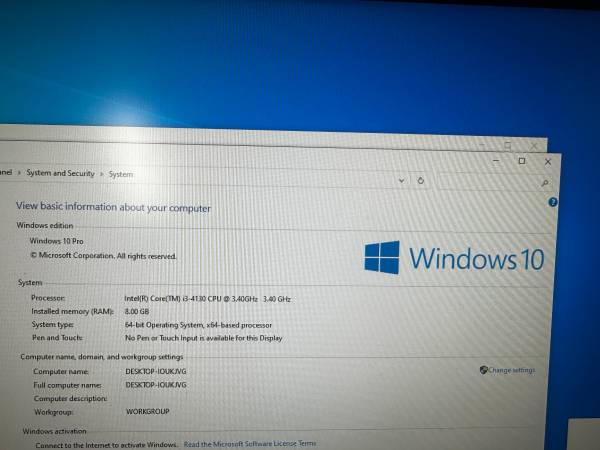Maximize the System window

coord(521,161)
